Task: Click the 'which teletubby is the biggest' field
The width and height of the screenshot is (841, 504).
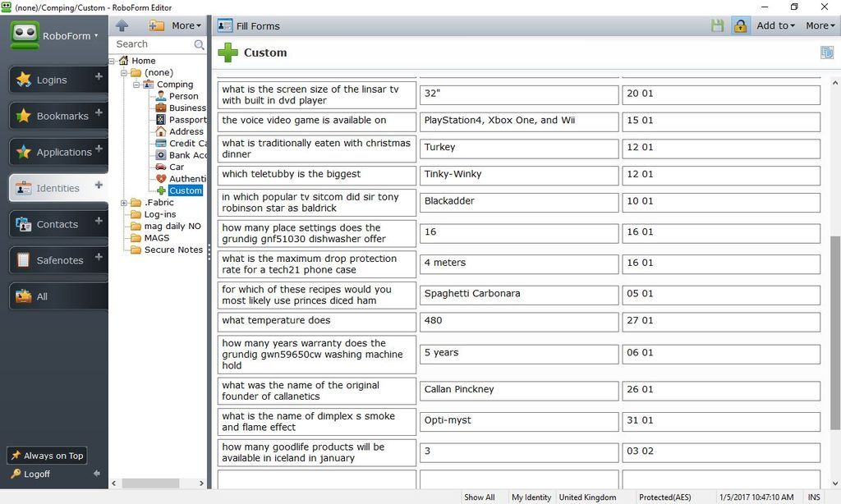Action: [316, 176]
